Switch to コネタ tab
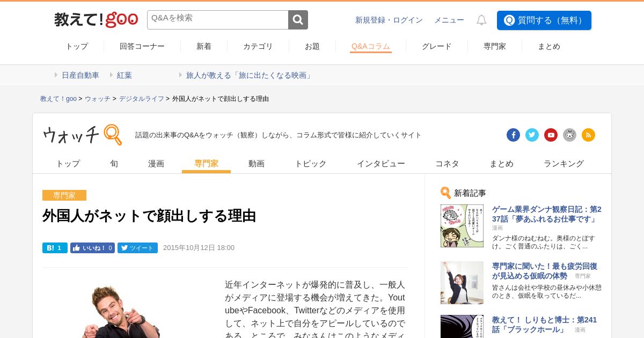Screen dimensions: 644x338 (x=447, y=164)
